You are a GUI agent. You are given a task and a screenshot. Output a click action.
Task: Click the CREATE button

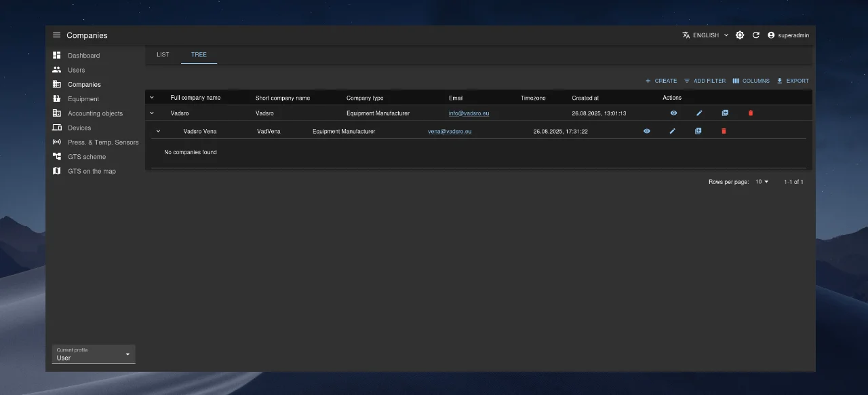[660, 81]
